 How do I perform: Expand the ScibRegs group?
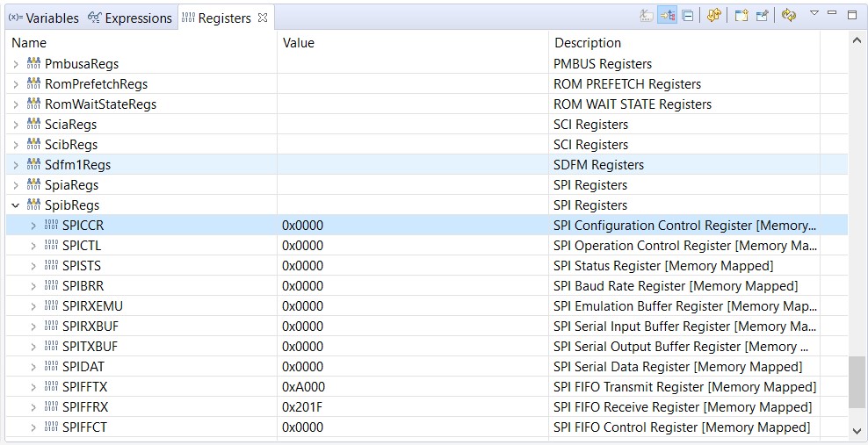pos(16,145)
